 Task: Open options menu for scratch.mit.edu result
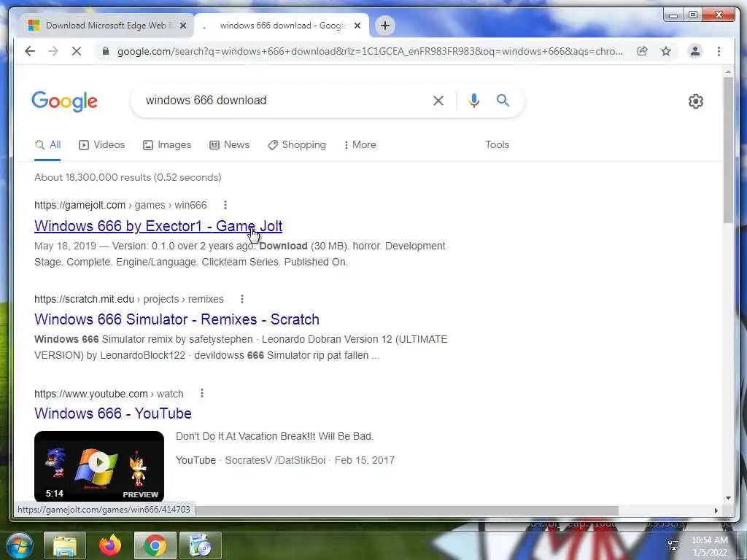pyautogui.click(x=242, y=299)
